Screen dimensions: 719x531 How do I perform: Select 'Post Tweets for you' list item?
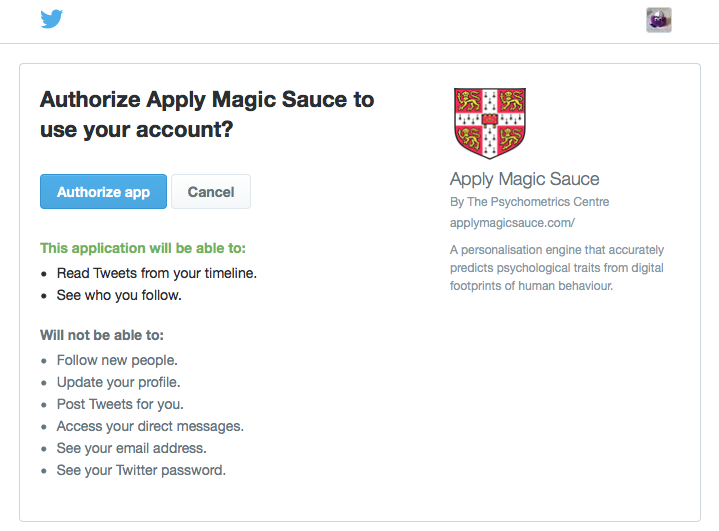(x=120, y=404)
